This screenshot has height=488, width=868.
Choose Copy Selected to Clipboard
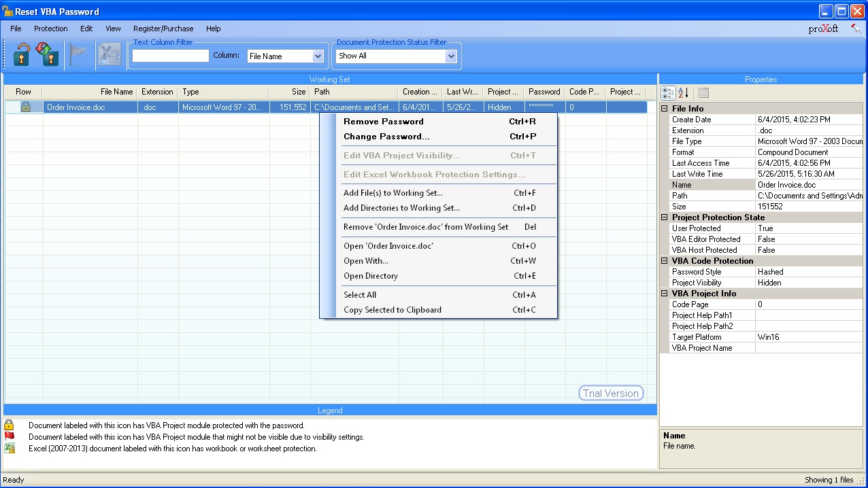click(x=439, y=310)
